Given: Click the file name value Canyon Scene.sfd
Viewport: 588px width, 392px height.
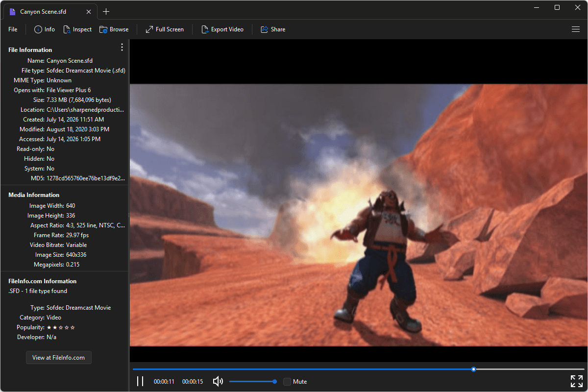Looking at the screenshot, I should pos(70,61).
